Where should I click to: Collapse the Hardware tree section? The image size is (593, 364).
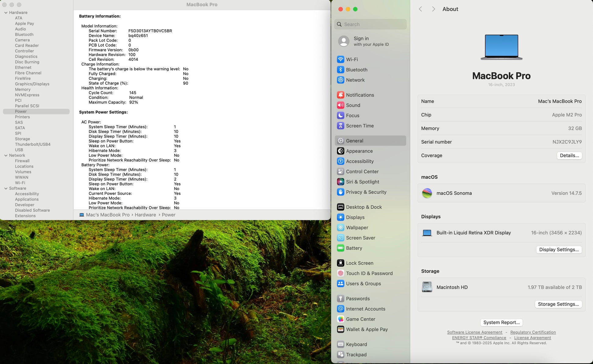[6, 12]
